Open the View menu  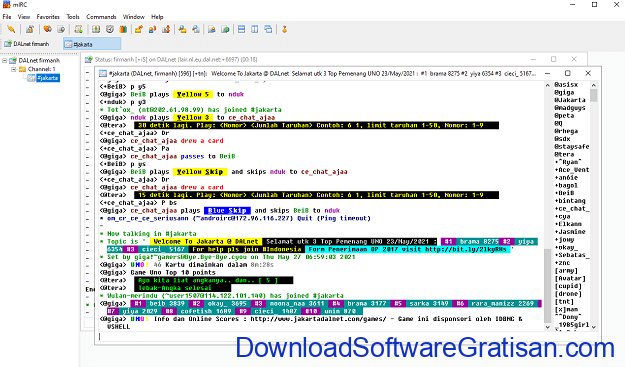click(x=24, y=17)
